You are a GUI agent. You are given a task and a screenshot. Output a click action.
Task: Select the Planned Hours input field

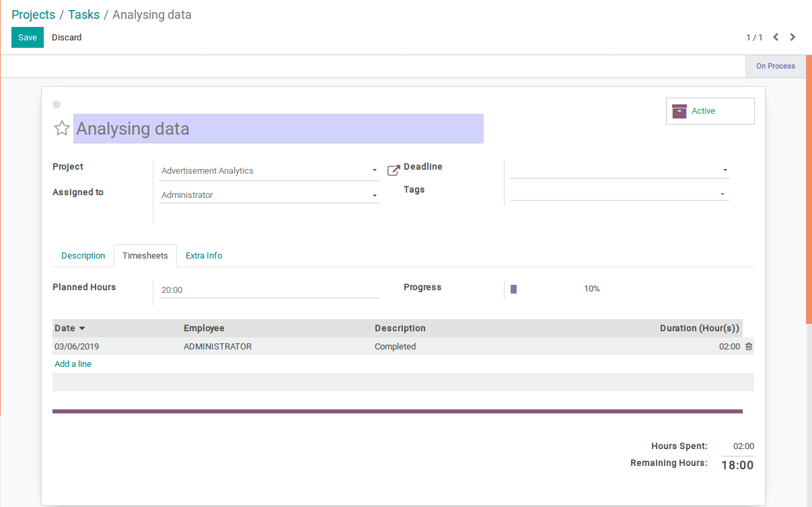coord(268,290)
